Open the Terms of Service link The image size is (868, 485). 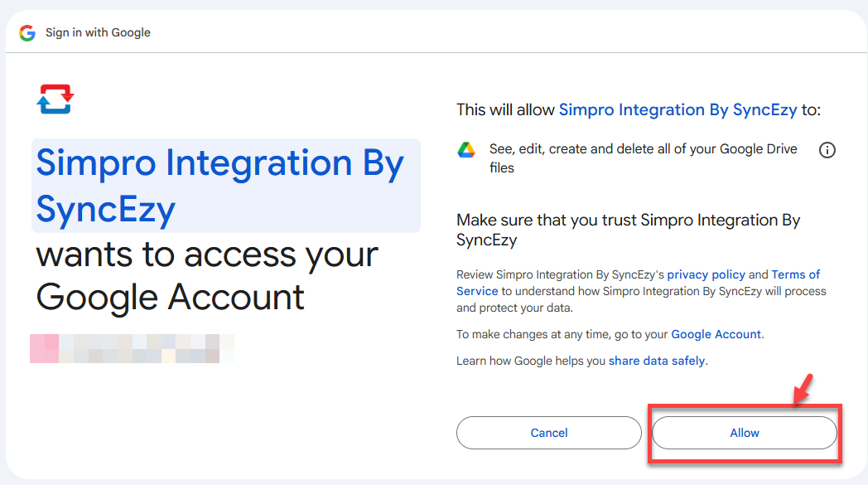point(638,283)
